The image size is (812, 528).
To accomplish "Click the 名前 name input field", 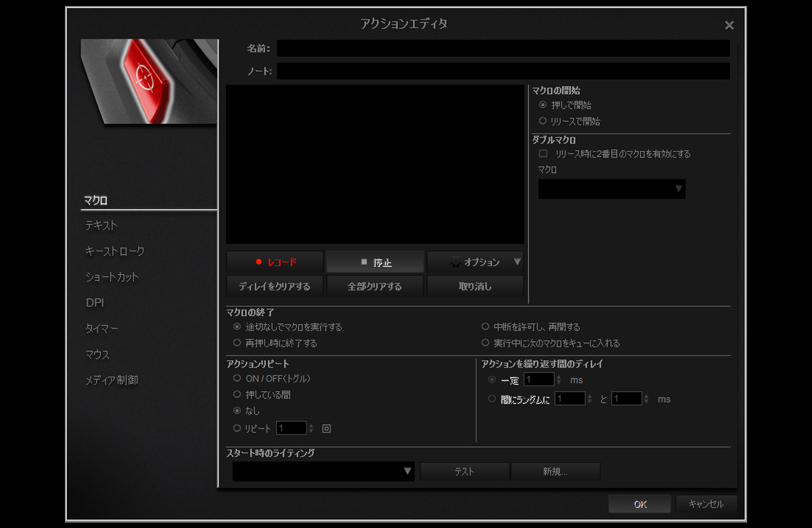I will (503, 48).
